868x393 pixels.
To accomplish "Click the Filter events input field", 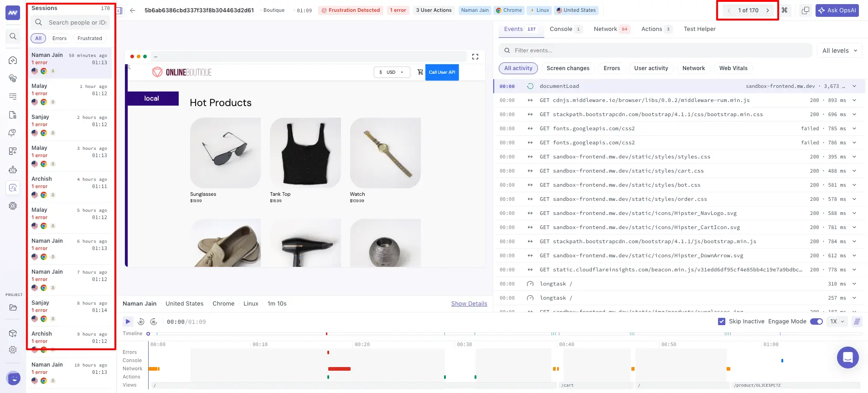I will pos(656,51).
